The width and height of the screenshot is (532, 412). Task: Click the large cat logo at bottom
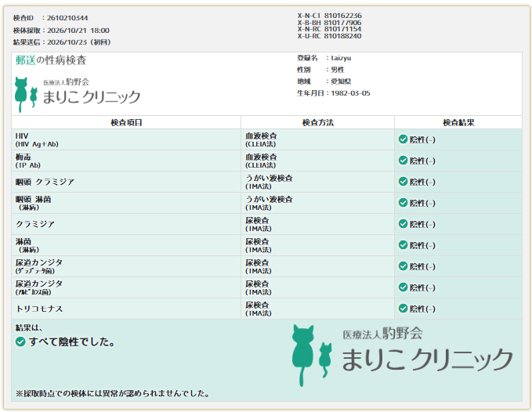pyautogui.click(x=312, y=356)
